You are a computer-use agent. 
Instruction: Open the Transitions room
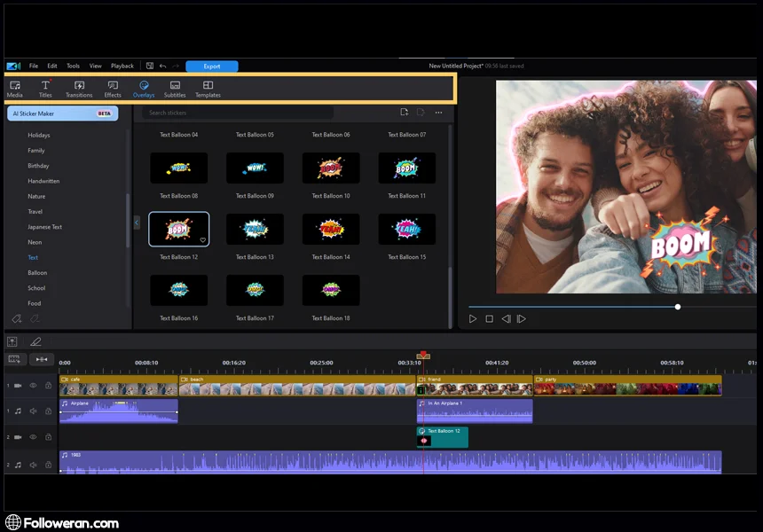[x=79, y=89]
